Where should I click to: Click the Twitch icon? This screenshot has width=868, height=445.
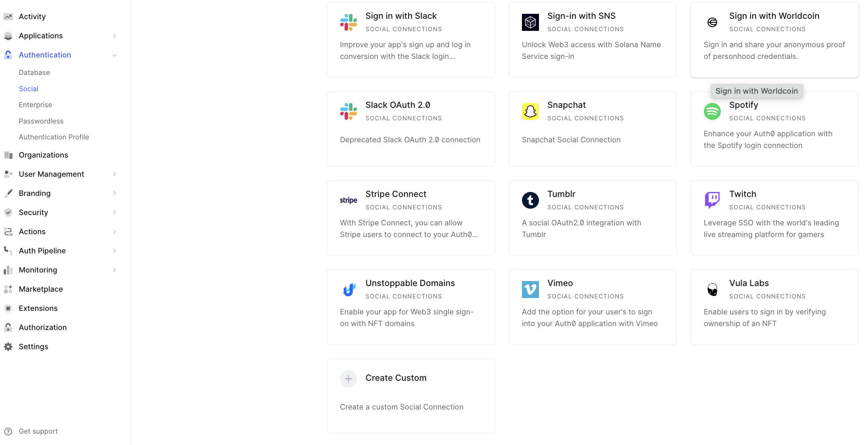pos(712,200)
